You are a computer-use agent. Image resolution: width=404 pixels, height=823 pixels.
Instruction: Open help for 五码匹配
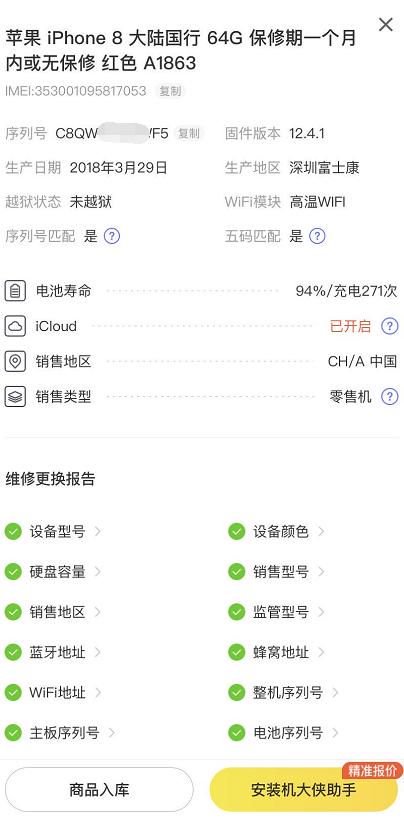point(317,236)
